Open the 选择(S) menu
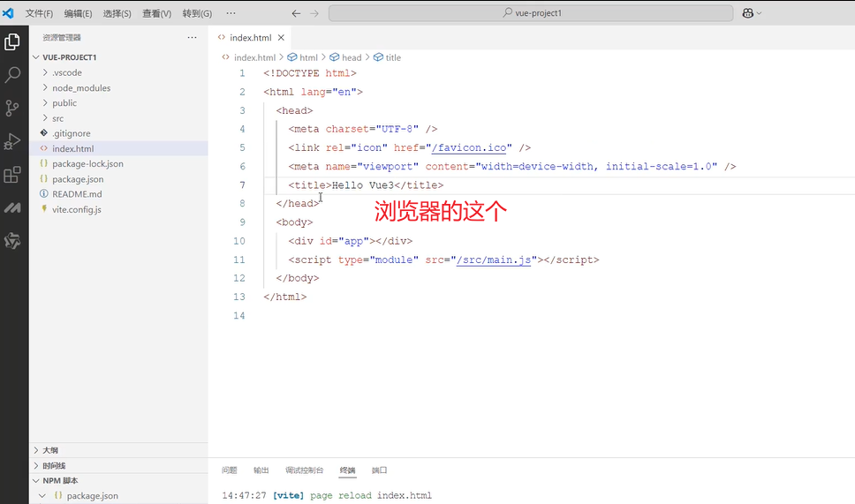Image resolution: width=855 pixels, height=504 pixels. pyautogui.click(x=117, y=13)
